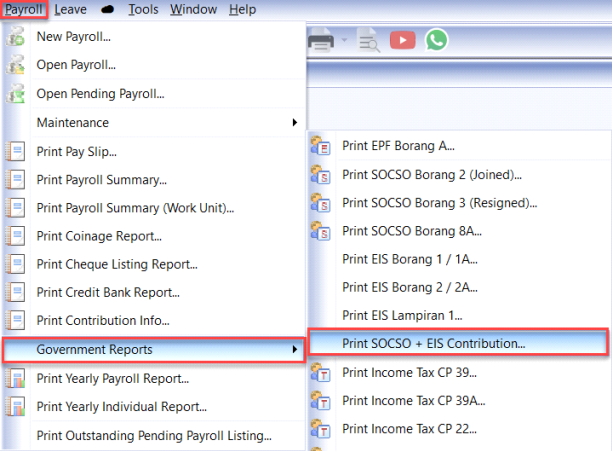Select Print Income Tax CP 39A... entry

click(414, 400)
